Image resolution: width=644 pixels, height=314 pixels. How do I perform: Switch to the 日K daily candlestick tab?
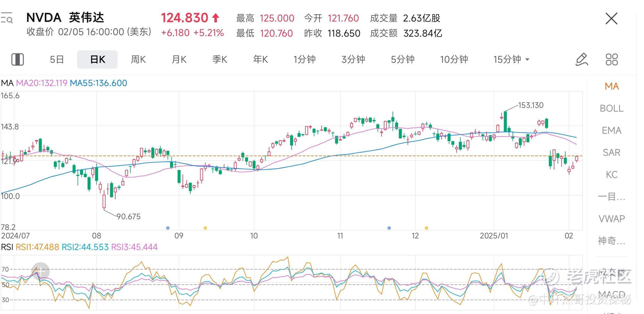pyautogui.click(x=97, y=59)
